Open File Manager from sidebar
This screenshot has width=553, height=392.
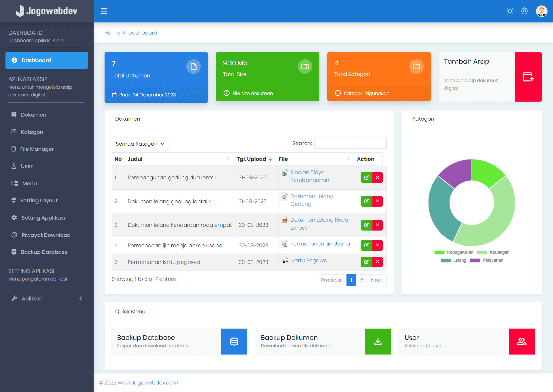coord(37,149)
